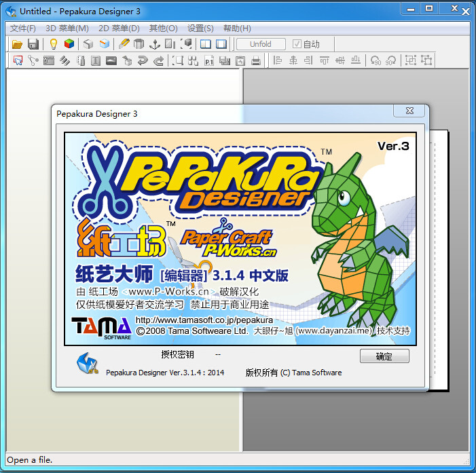Click the Pepakura splash banner image
The width and height of the screenshot is (476, 473).
240,239
